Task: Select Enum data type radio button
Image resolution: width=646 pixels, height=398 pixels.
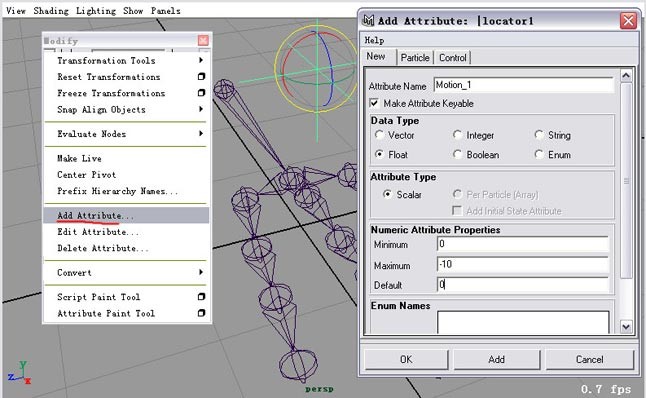Action: (539, 155)
